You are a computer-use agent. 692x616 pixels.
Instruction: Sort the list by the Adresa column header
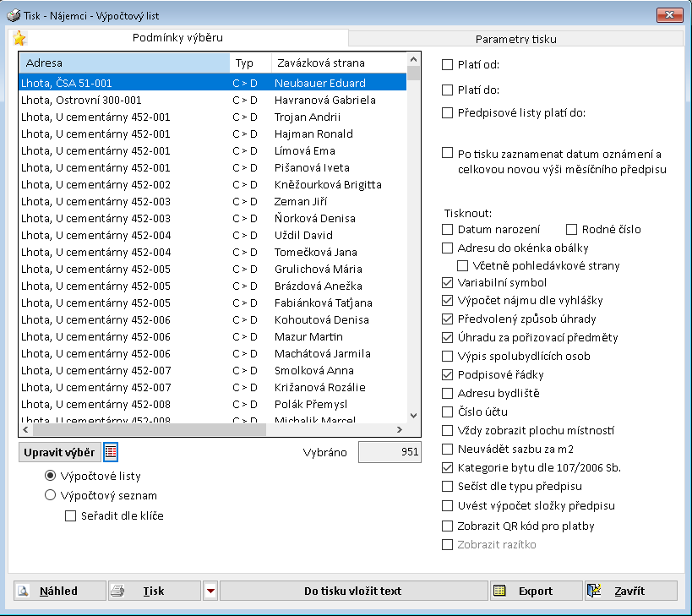[x=124, y=63]
